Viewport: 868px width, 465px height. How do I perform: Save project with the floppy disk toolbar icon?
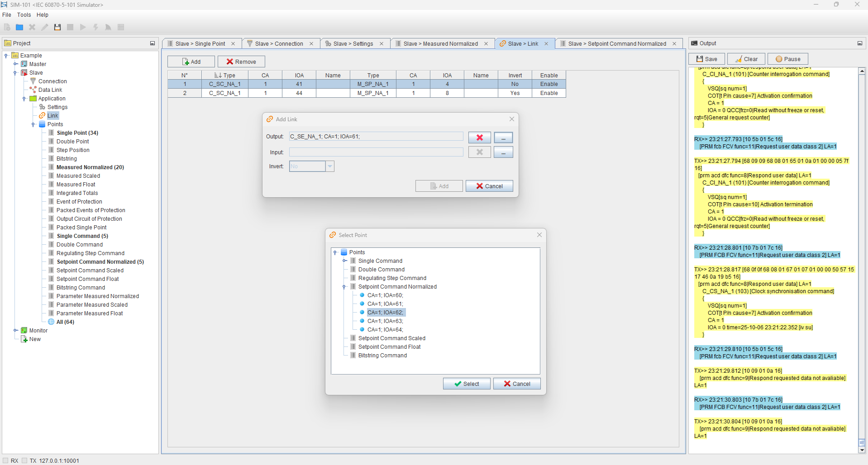pyautogui.click(x=57, y=27)
